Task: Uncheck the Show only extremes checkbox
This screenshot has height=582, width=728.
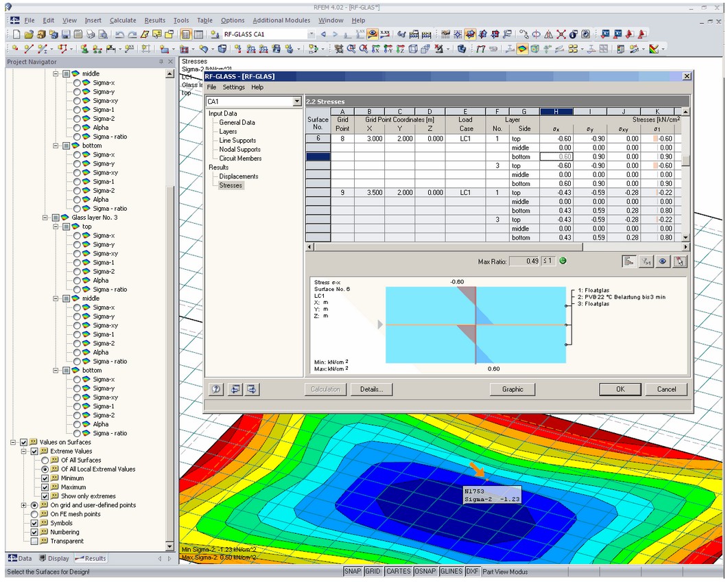Action: tap(44, 496)
